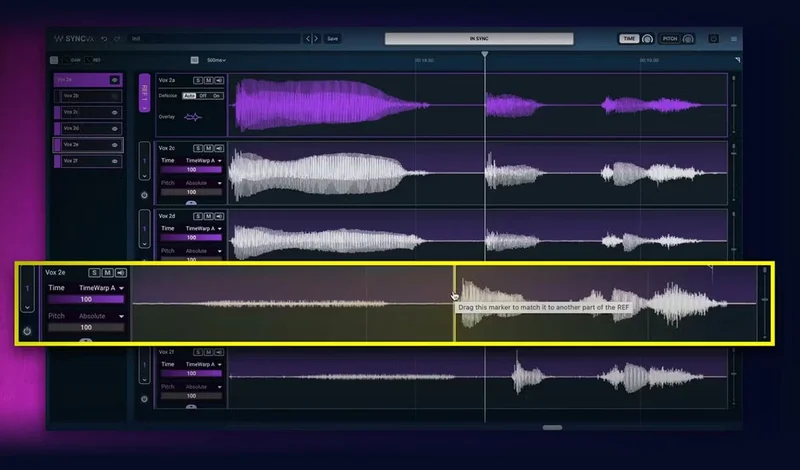Expand the purple REF 1 group selector
Screen dimensions: 800x470
click(x=144, y=93)
